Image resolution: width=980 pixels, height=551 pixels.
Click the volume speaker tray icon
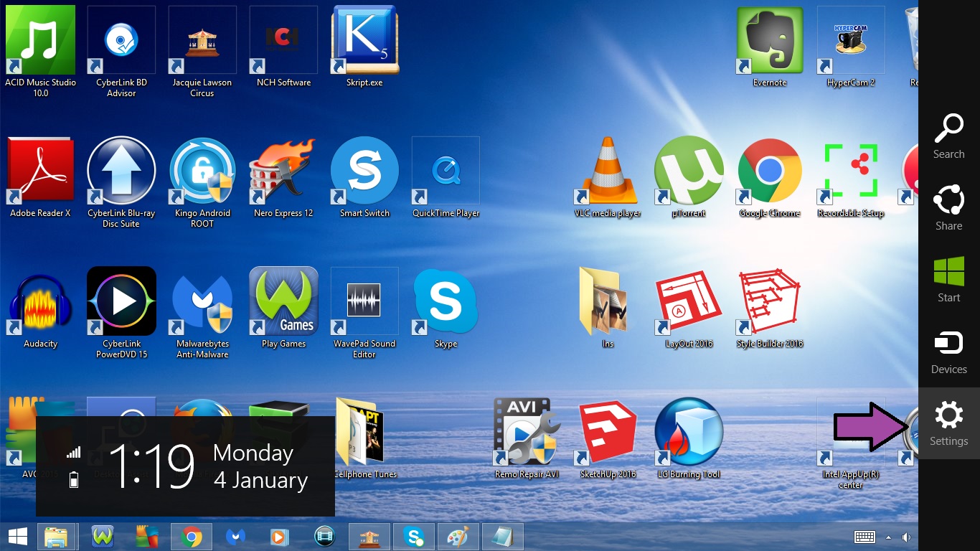[907, 537]
